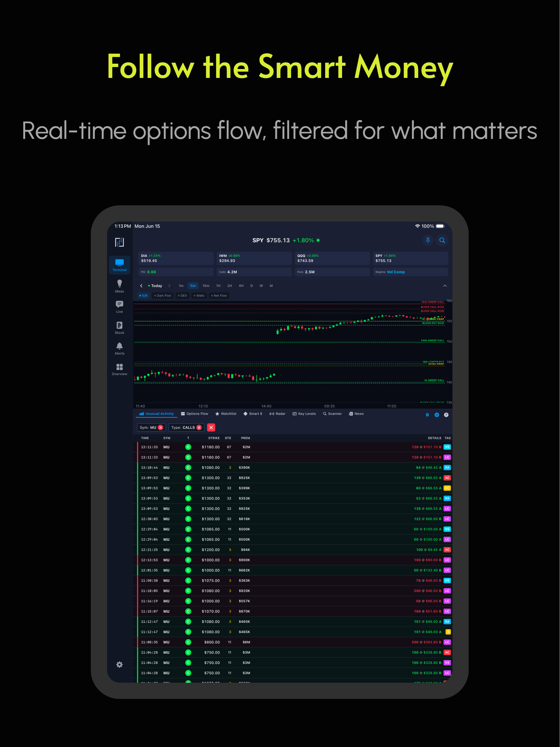Open the filter icon above table
The height and width of the screenshot is (747, 560).
click(x=437, y=415)
